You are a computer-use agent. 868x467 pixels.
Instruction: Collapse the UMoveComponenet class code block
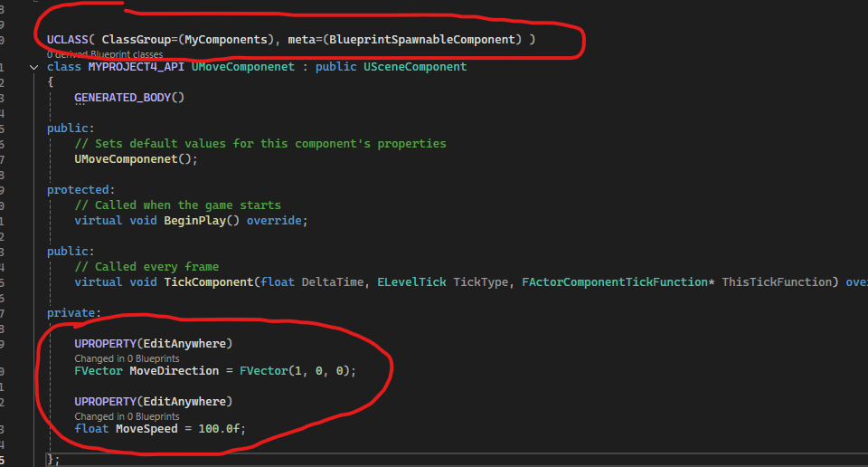[33, 68]
